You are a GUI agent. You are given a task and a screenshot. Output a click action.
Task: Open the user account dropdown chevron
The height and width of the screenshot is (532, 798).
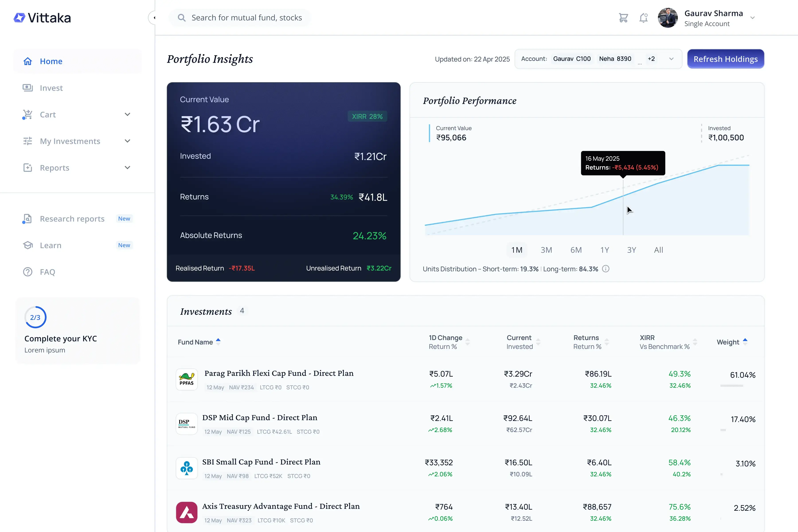(753, 18)
